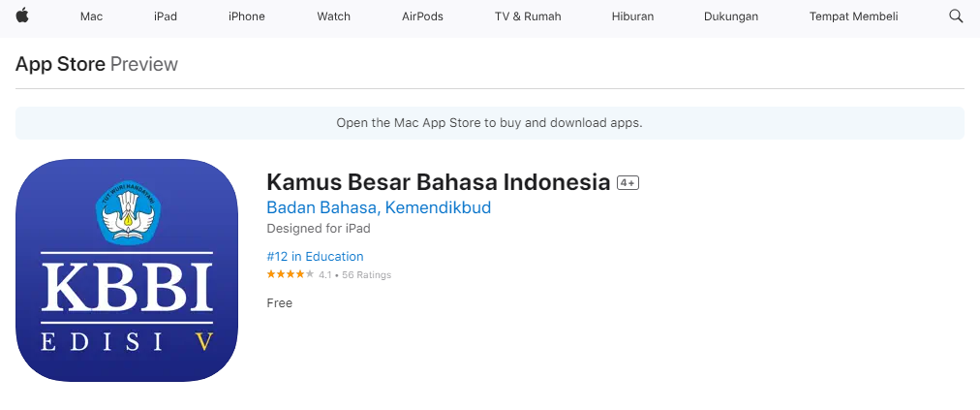
Task: Open the Mac menu item
Action: point(91,16)
